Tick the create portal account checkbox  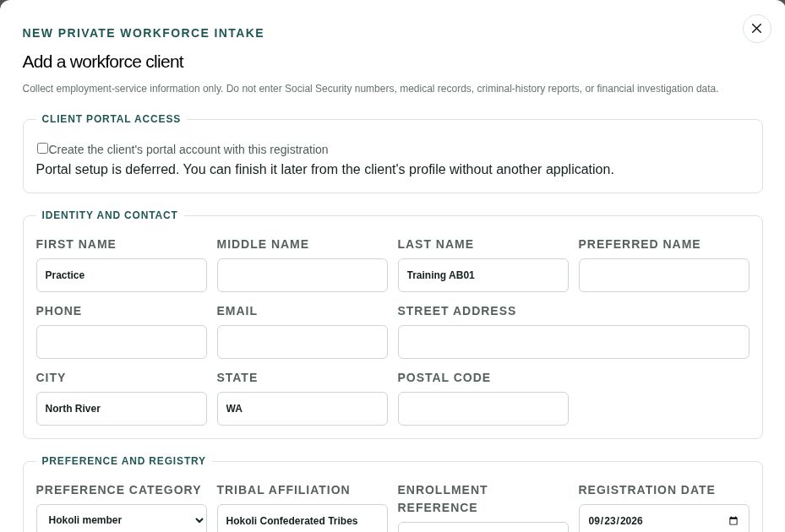[42, 148]
